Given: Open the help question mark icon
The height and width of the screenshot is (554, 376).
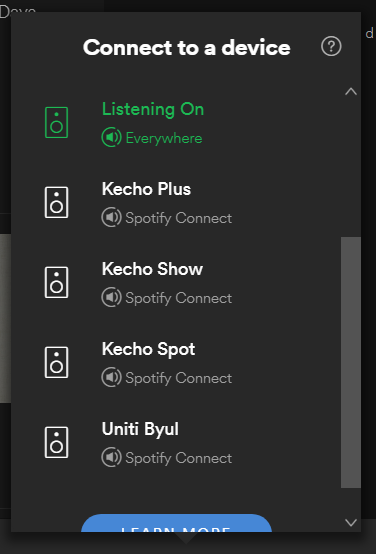Looking at the screenshot, I should click(x=331, y=46).
